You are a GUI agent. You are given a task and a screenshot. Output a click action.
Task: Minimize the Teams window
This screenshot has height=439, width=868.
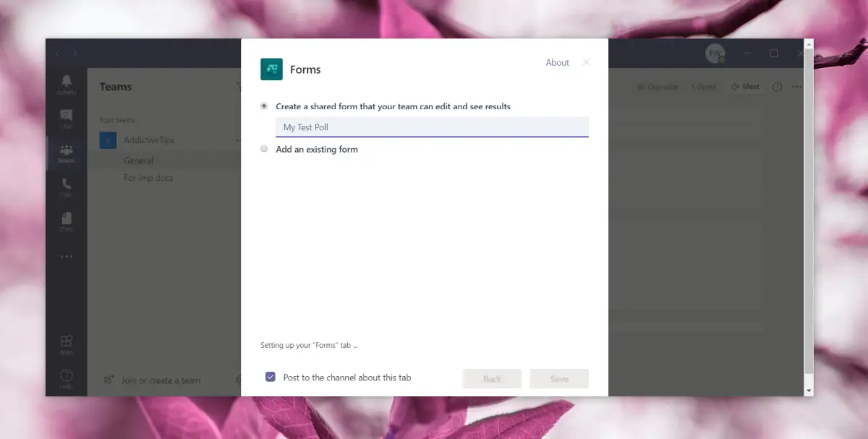tap(749, 54)
